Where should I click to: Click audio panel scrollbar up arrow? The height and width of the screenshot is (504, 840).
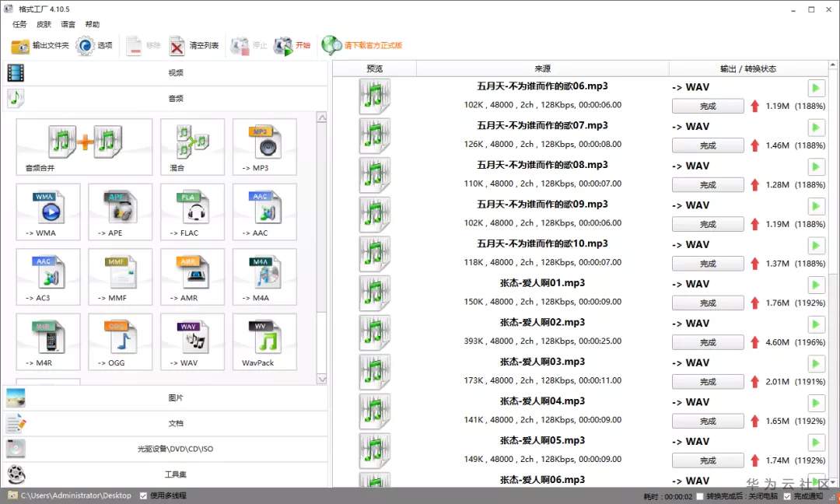(x=322, y=117)
